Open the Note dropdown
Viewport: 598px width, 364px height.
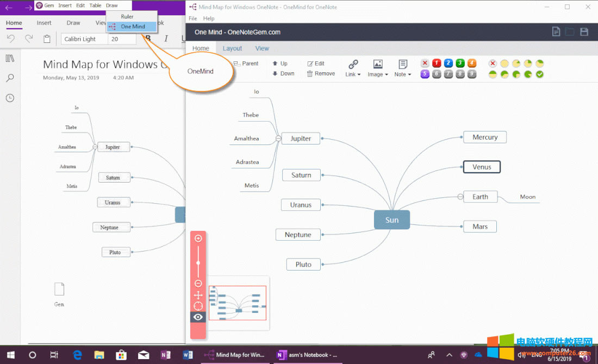tap(402, 68)
